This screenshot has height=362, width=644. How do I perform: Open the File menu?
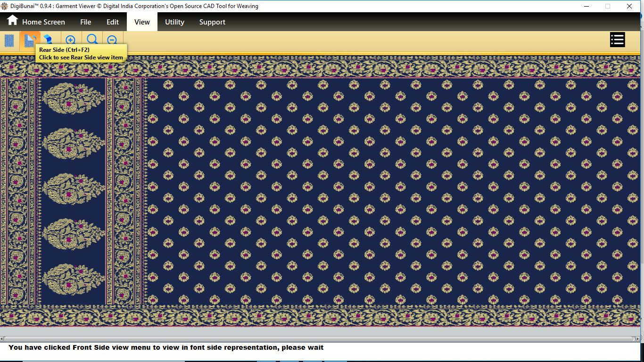click(x=85, y=22)
